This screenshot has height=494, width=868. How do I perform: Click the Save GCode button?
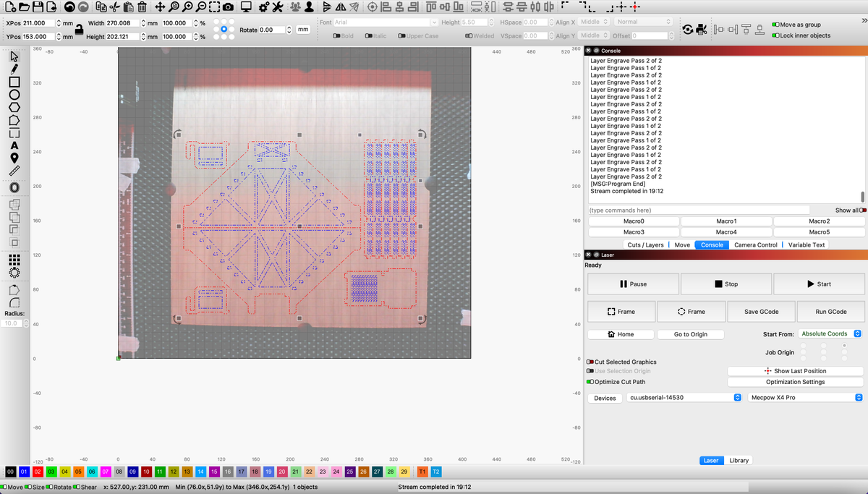762,311
